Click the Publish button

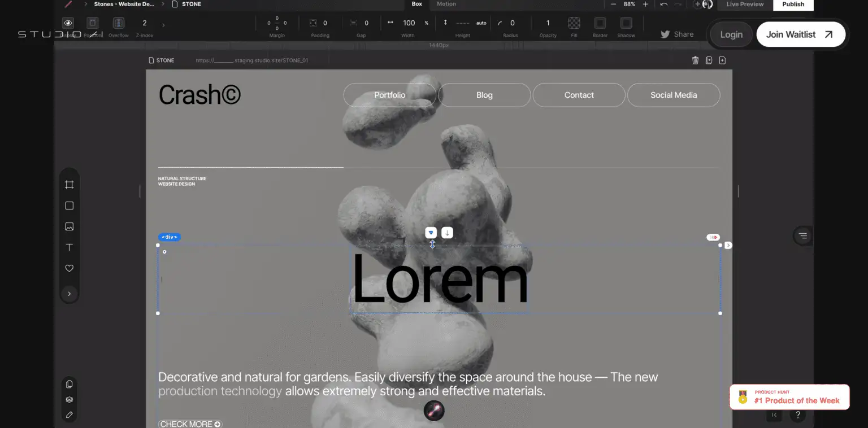pyautogui.click(x=793, y=5)
